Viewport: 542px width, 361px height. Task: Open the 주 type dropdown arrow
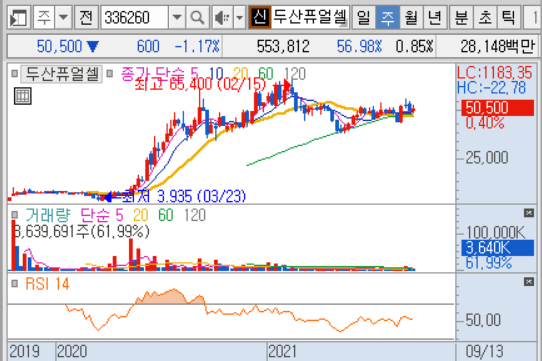tap(63, 17)
